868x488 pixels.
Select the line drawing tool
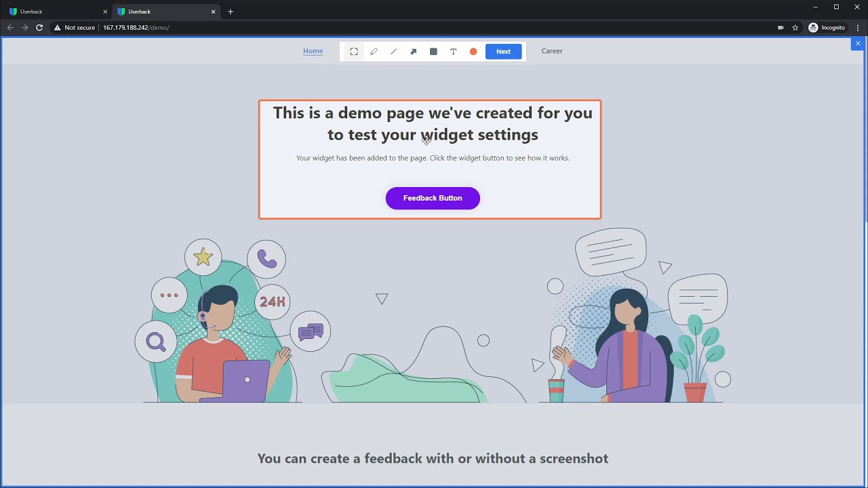pyautogui.click(x=393, y=52)
